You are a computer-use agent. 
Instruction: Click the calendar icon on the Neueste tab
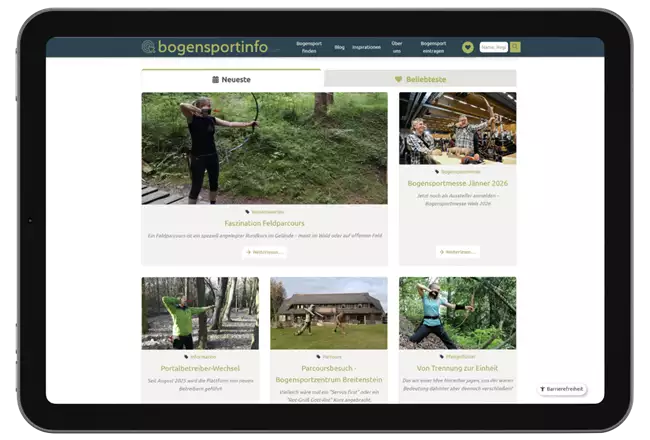(215, 79)
